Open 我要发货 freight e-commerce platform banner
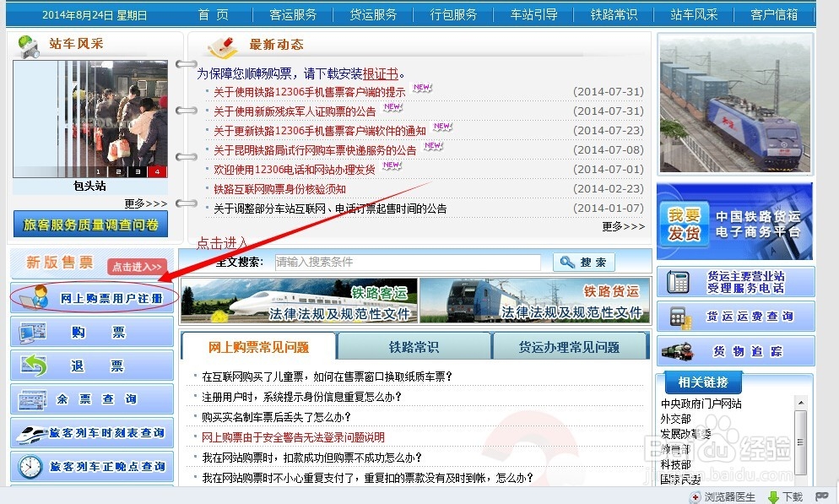The height and width of the screenshot is (504, 839). click(734, 221)
